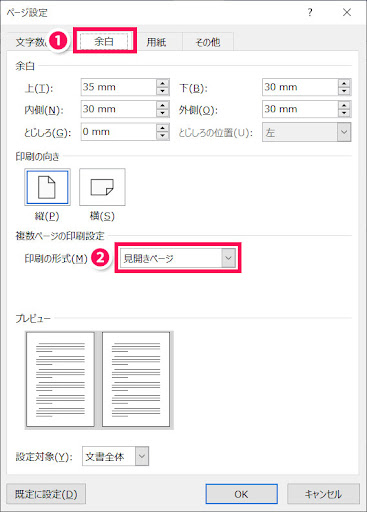Click the 上(T) margin input field
This screenshot has height=512, width=367.
119,87
